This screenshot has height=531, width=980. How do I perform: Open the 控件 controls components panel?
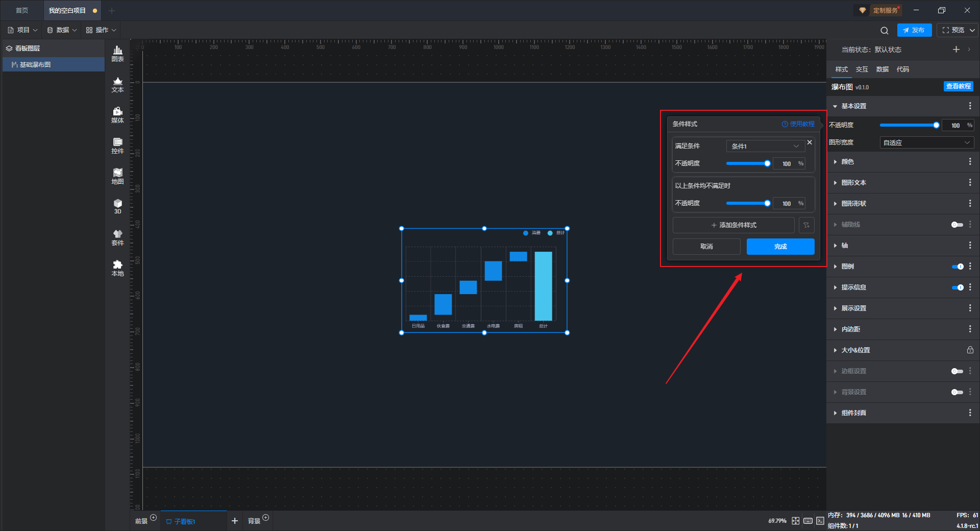click(x=117, y=146)
